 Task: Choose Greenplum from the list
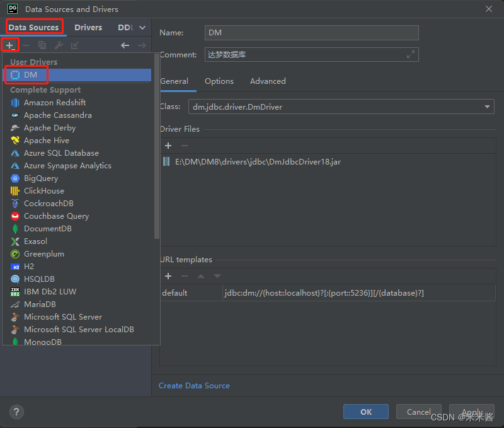(77, 254)
